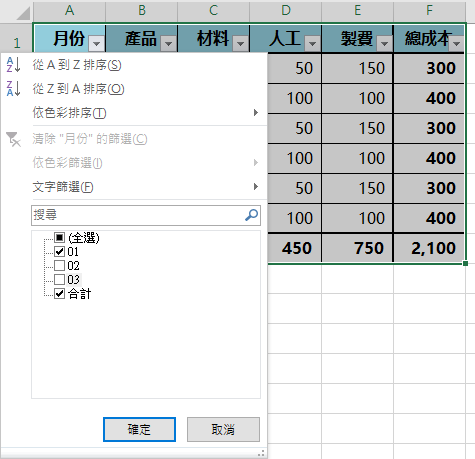Click the select-all corner triangle
The width and height of the screenshot is (475, 459).
click(23, 13)
